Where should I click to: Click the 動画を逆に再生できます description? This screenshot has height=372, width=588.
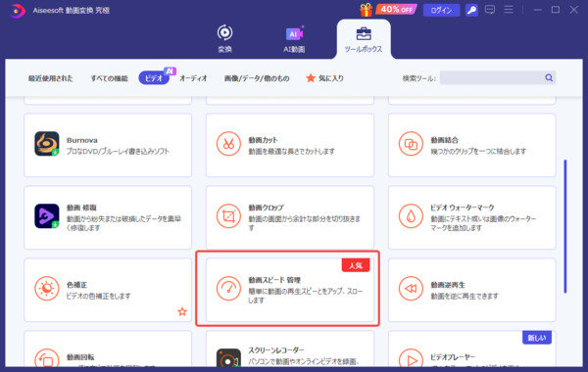point(465,296)
